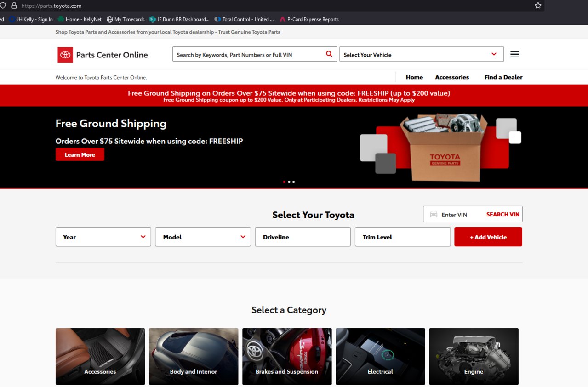Select the first carousel slide dot
Screen dimensions: 588x387
coord(284,182)
